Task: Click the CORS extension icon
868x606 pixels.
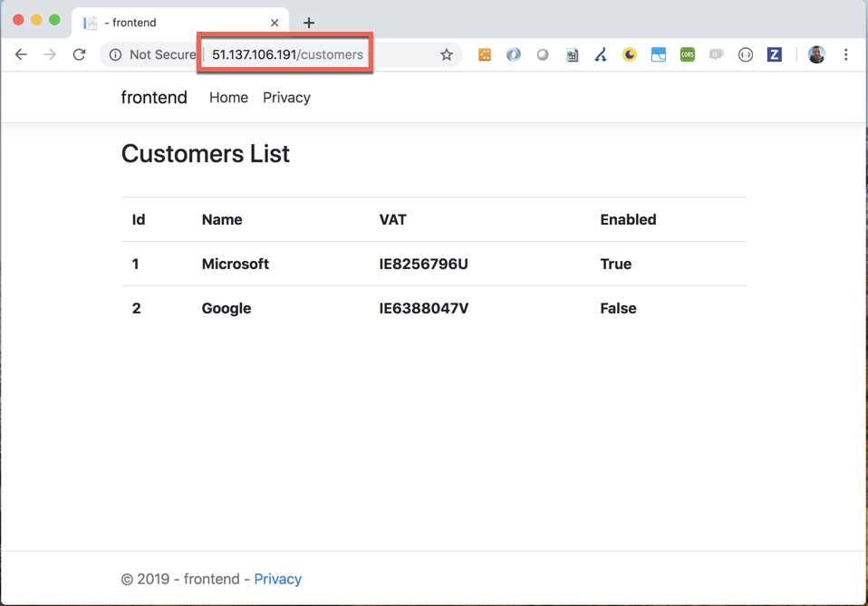Action: click(688, 54)
